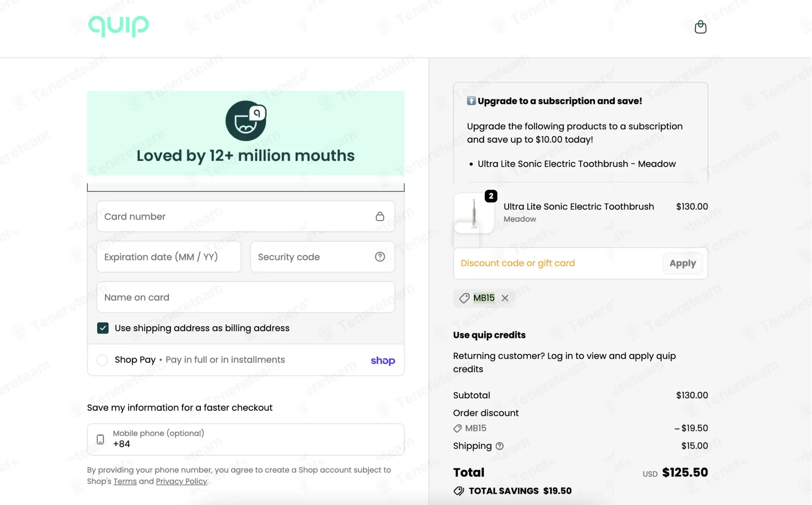This screenshot has width=812, height=505.
Task: Click the Shop Pay logo
Action: pos(383,360)
